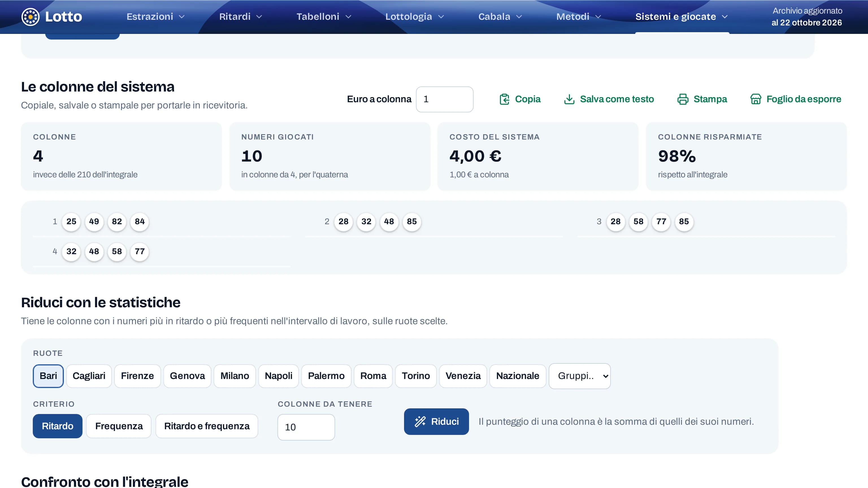Click the printer icon for Stampa
The width and height of the screenshot is (868, 488).
pyautogui.click(x=683, y=99)
